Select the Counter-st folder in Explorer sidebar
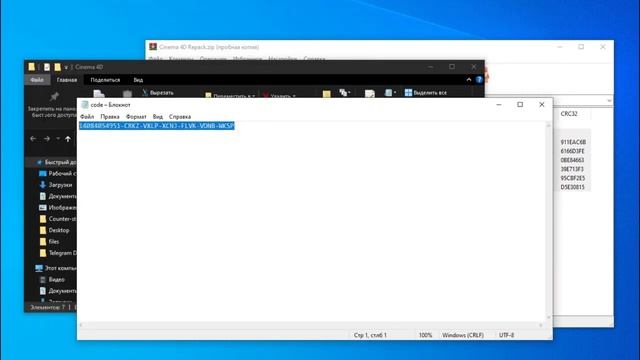The width and height of the screenshot is (640, 360). click(58, 219)
